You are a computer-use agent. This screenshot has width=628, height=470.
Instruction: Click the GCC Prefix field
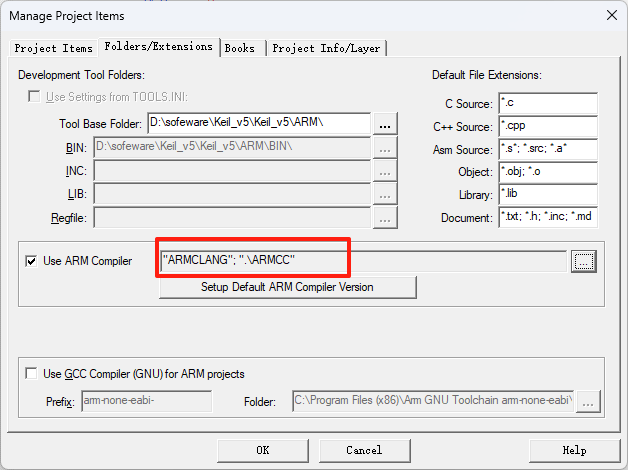point(147,401)
